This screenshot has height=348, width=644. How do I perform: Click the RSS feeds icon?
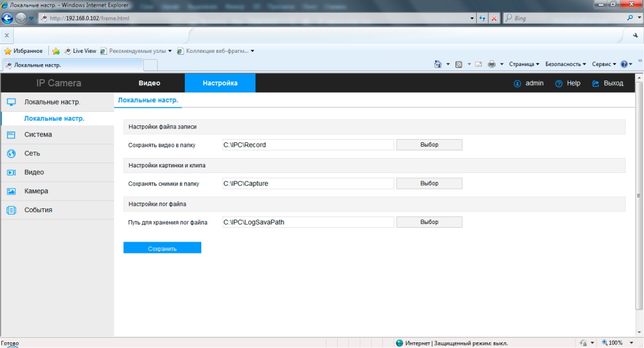[x=458, y=64]
